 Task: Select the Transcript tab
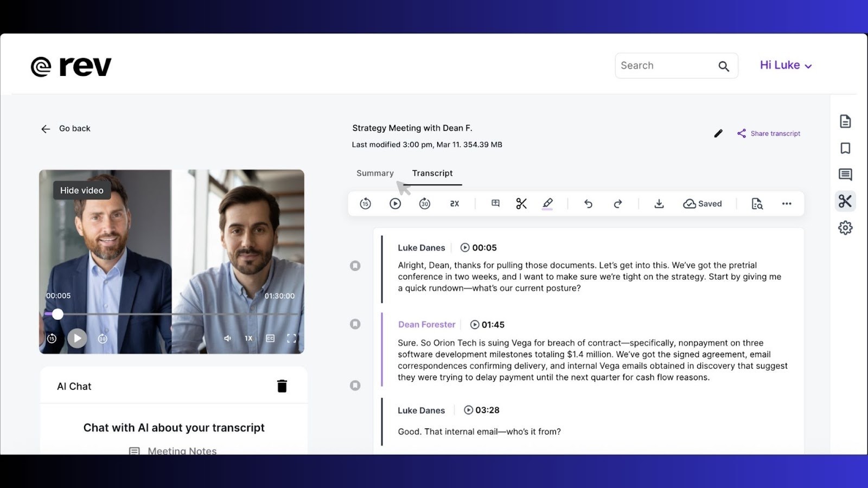pos(432,173)
